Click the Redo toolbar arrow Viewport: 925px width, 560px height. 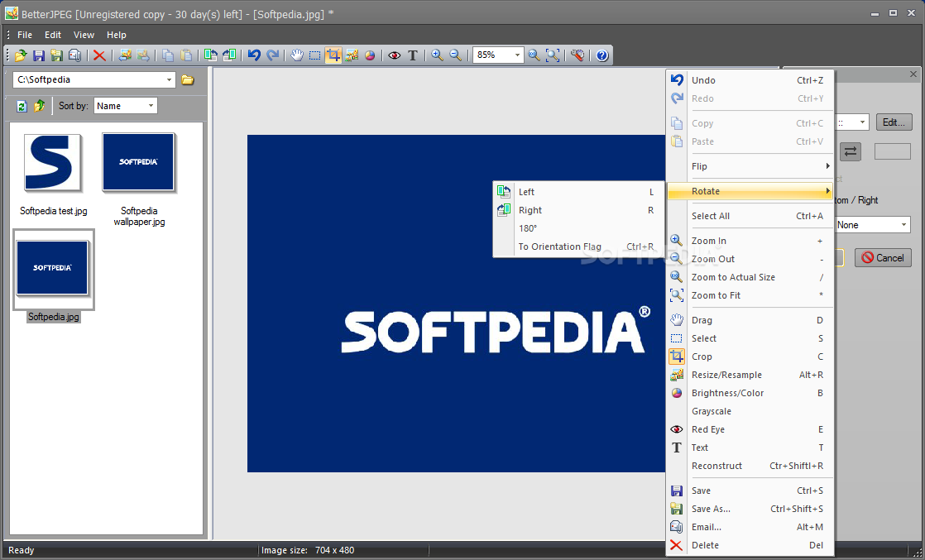pos(272,55)
